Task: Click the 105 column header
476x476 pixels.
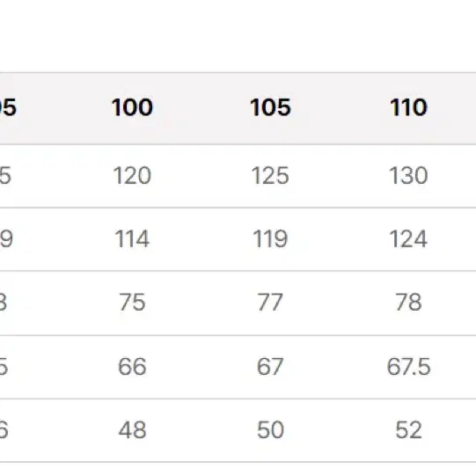Action: pos(270,107)
